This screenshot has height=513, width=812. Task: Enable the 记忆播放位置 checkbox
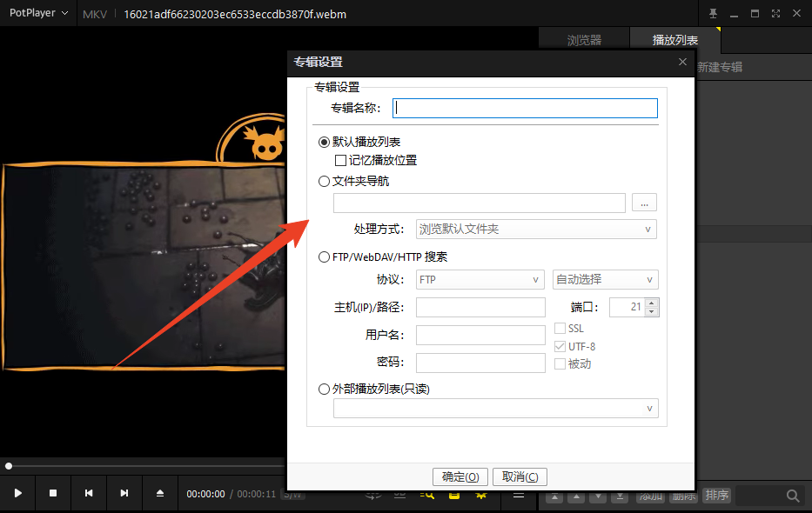click(x=341, y=160)
